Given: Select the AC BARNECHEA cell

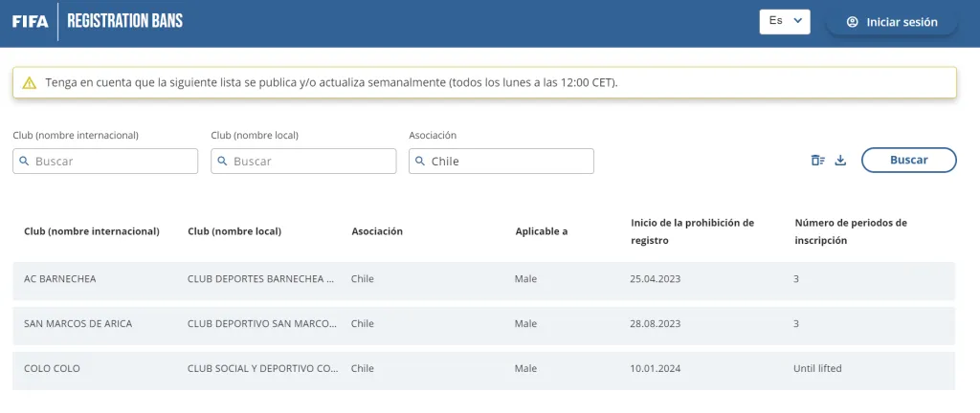Looking at the screenshot, I should tap(60, 279).
